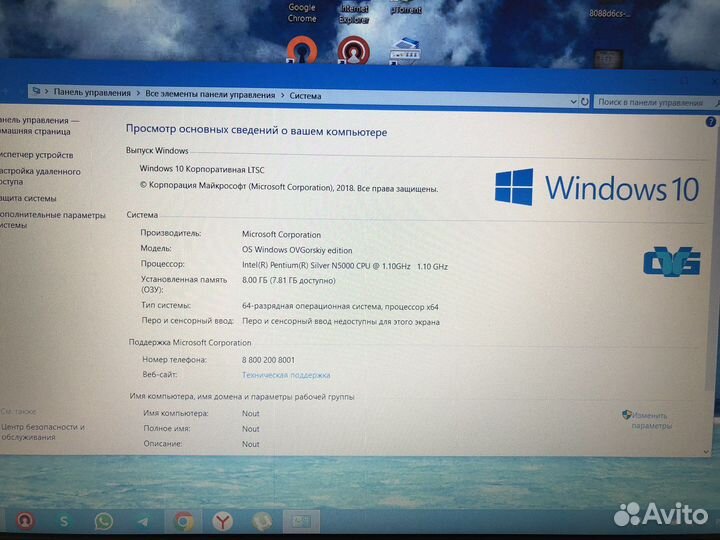The height and width of the screenshot is (540, 720).
Task: Click the red person icon in taskbar
Action: [x=25, y=520]
